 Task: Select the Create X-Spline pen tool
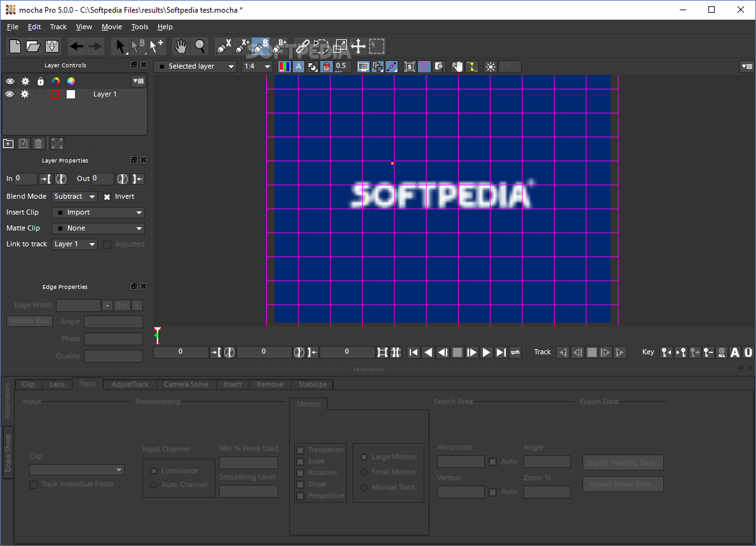(x=223, y=46)
